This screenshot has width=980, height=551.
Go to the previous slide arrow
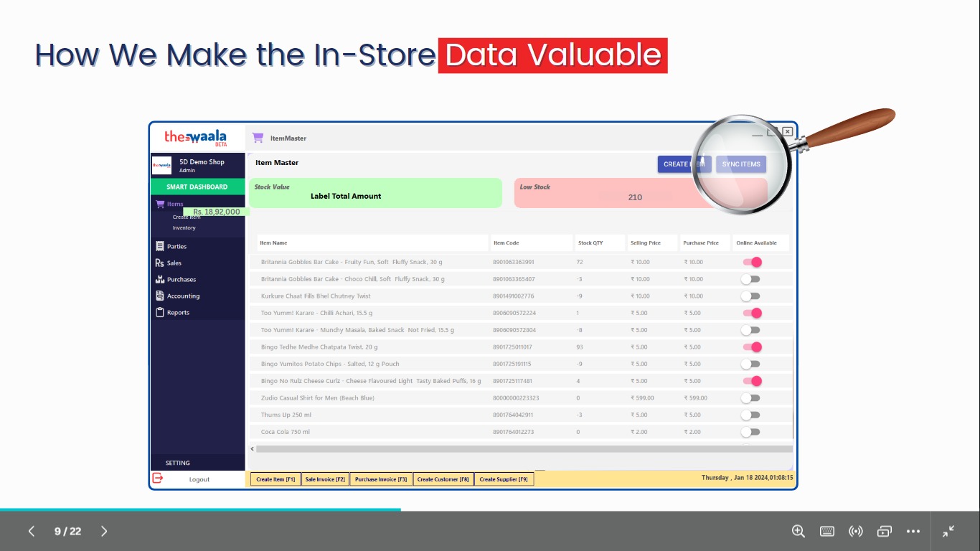click(31, 531)
